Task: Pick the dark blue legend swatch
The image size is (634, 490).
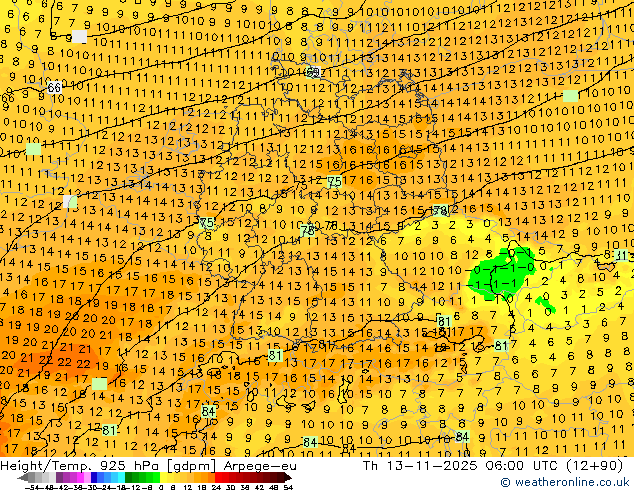Action: coord(94,478)
